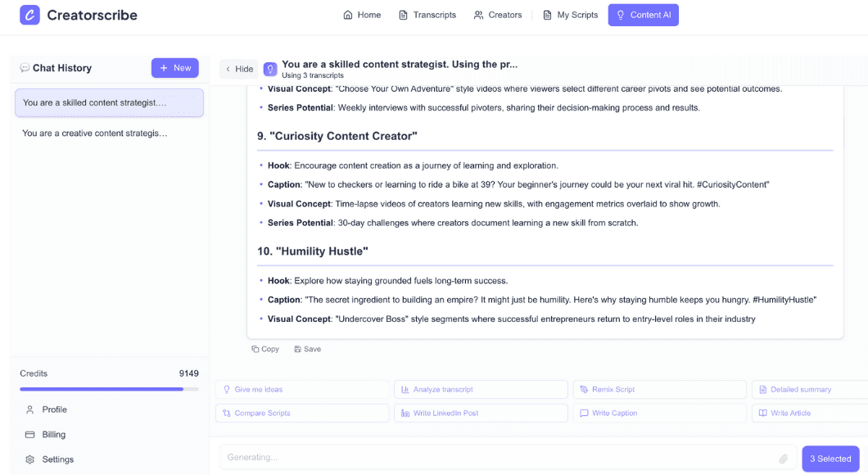The width and height of the screenshot is (868, 475).
Task: Click the paperclip attachment icon
Action: coord(783,459)
